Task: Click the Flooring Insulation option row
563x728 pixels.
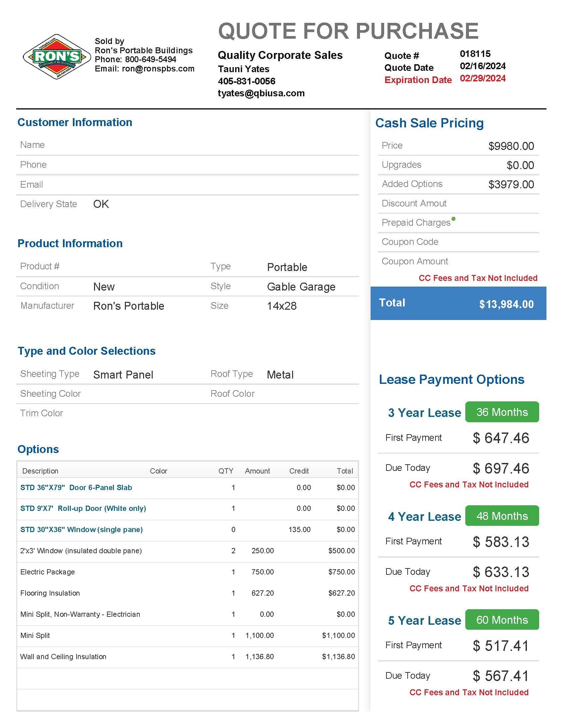Action: click(187, 593)
